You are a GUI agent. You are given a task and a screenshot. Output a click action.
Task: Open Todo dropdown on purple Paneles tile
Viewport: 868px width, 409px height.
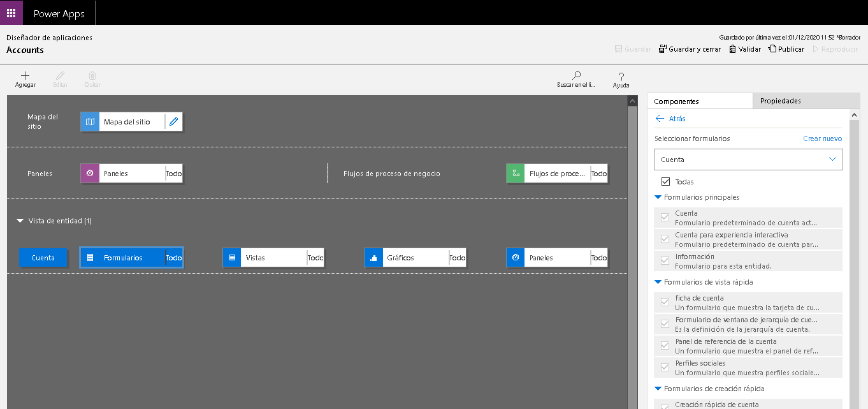click(x=174, y=174)
